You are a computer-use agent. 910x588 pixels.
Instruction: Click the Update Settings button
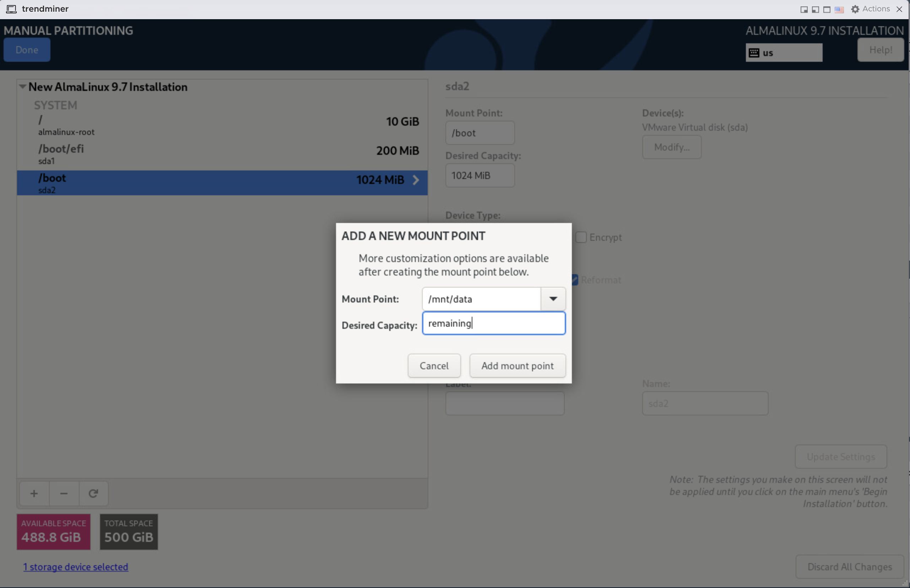click(840, 457)
